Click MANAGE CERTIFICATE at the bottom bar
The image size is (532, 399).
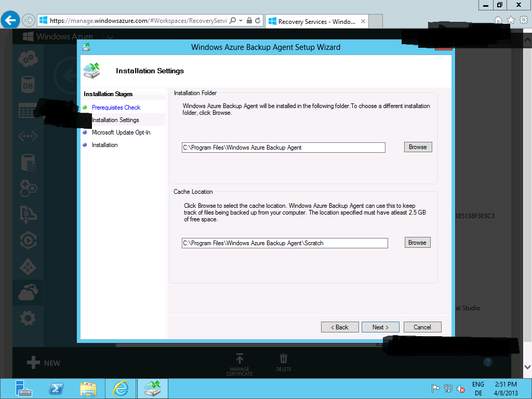click(x=240, y=362)
